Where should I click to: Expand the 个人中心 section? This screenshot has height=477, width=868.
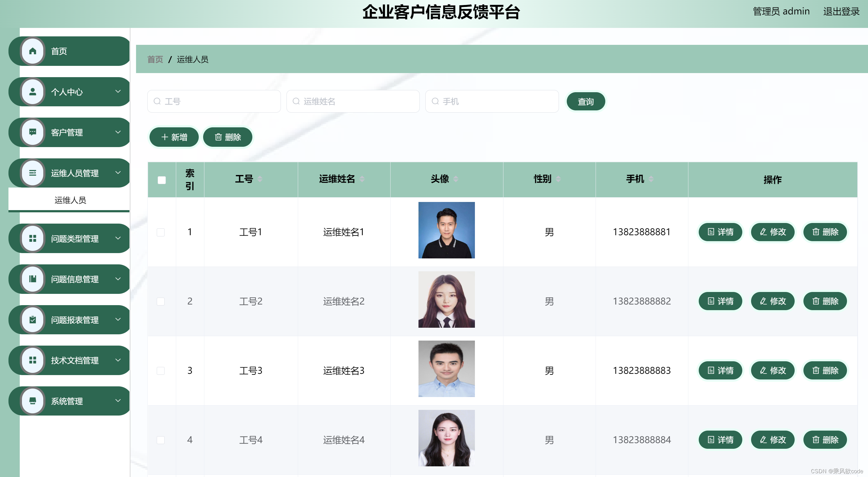pos(118,91)
